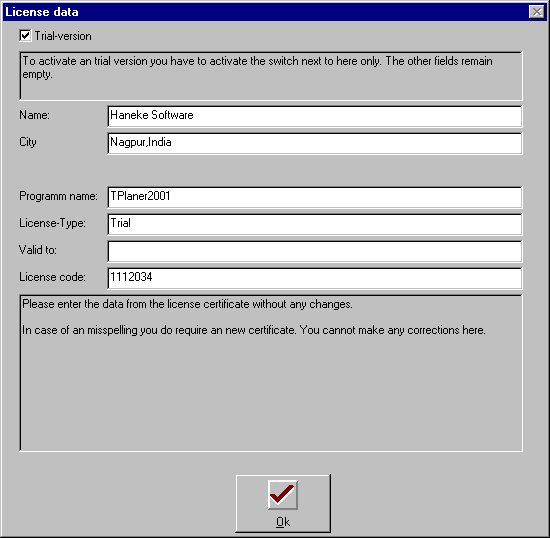Click the trial activation info text box
The width and height of the screenshot is (550, 538).
[271, 76]
